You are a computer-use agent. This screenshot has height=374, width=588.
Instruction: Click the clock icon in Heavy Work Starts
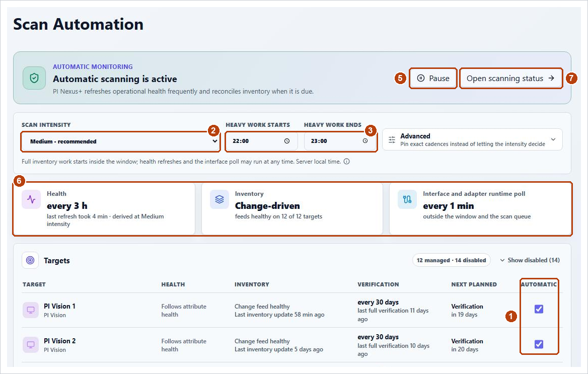tap(287, 141)
